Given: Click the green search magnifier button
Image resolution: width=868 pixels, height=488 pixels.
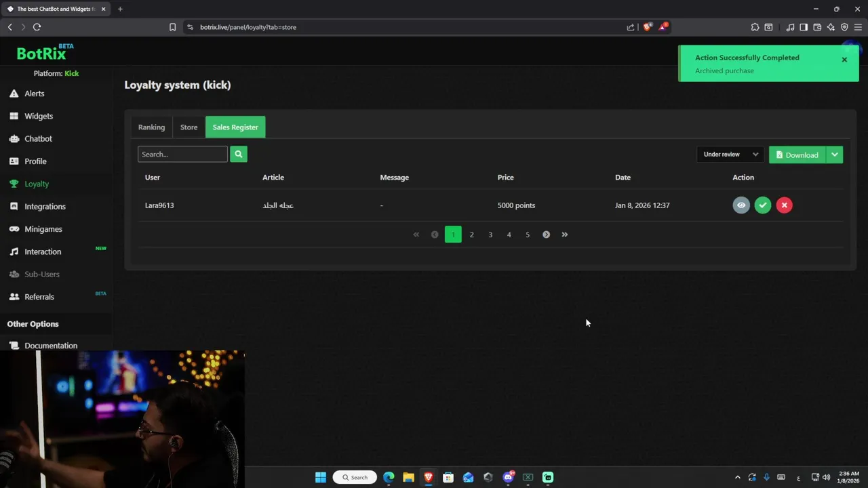Looking at the screenshot, I should [x=239, y=154].
